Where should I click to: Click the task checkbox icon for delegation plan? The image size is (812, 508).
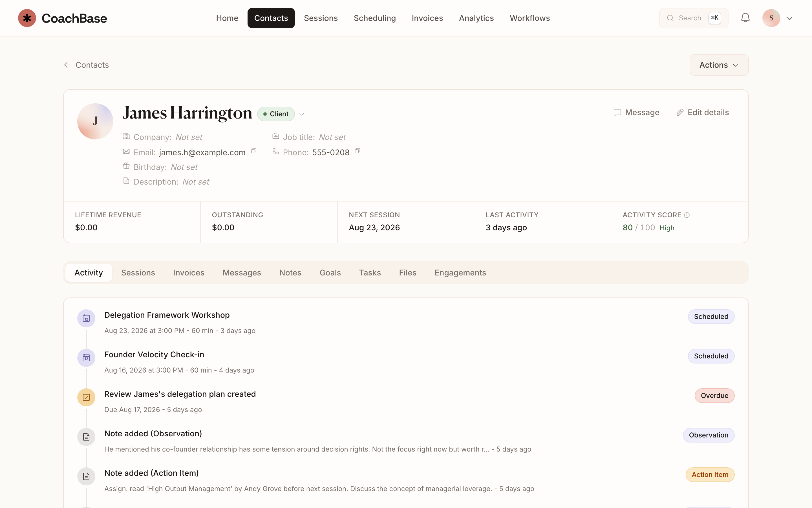coord(86,397)
